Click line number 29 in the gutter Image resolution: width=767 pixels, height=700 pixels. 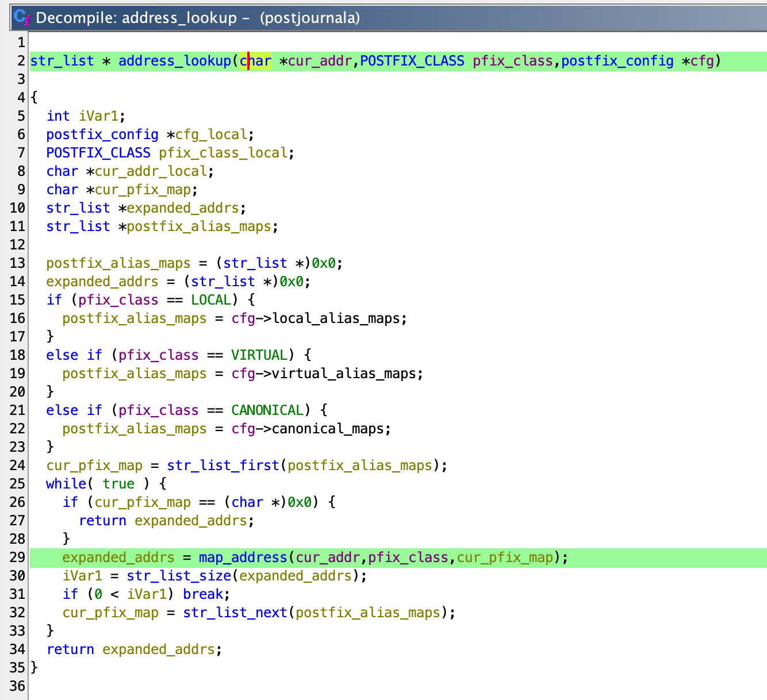(x=17, y=557)
